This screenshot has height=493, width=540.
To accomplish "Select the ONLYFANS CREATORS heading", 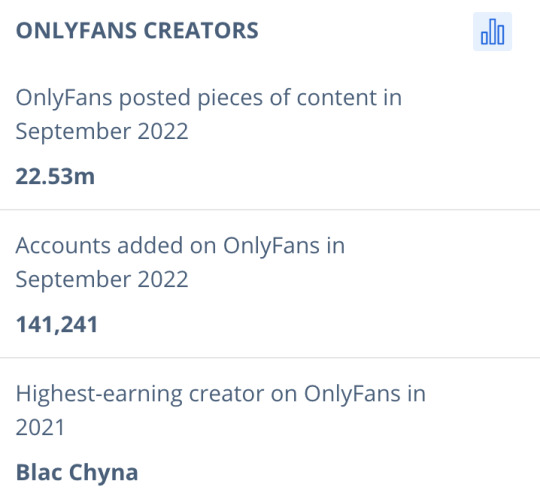I will point(137,31).
